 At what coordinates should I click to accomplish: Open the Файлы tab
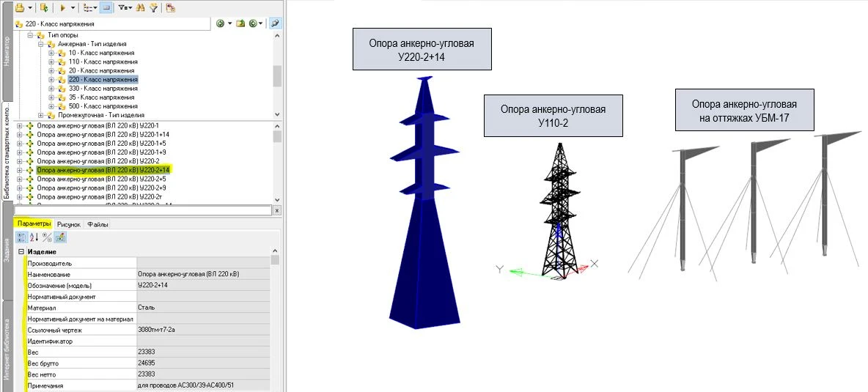98,223
